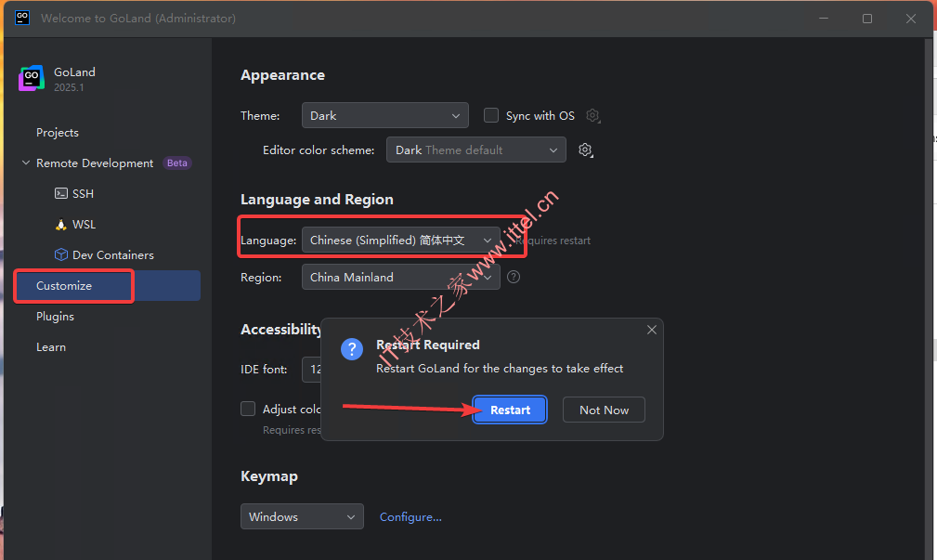Minimize the Welcome to GoLand window
937x560 pixels.
[x=824, y=19]
